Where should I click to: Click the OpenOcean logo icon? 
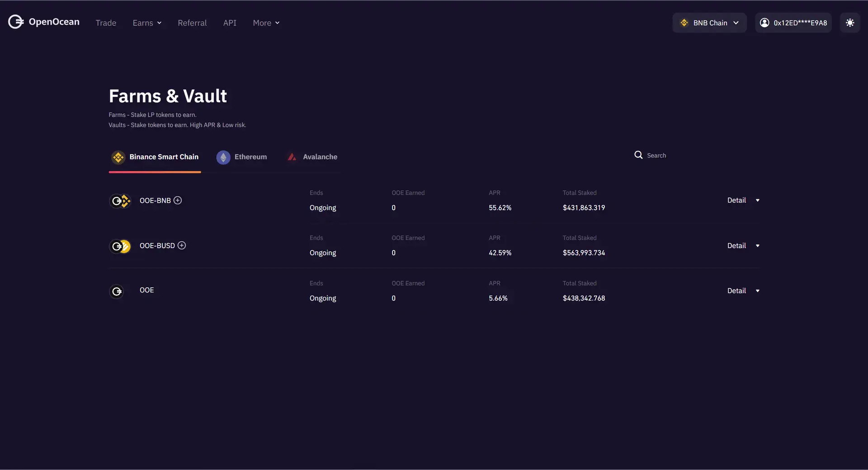click(x=16, y=22)
